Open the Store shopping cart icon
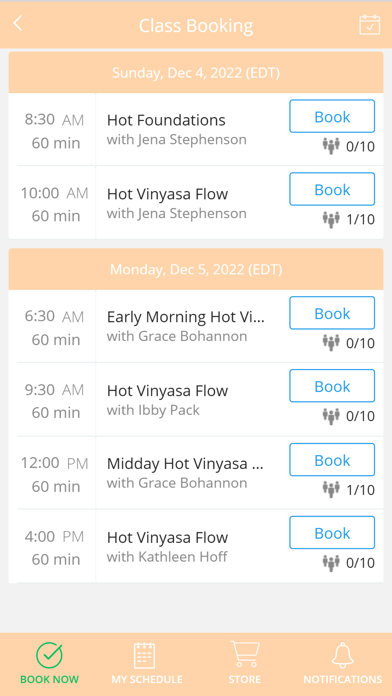 [245, 654]
